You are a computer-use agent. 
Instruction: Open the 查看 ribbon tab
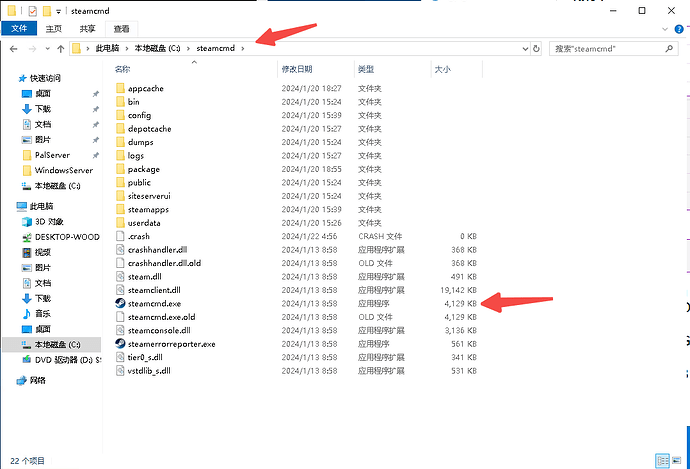coord(121,29)
